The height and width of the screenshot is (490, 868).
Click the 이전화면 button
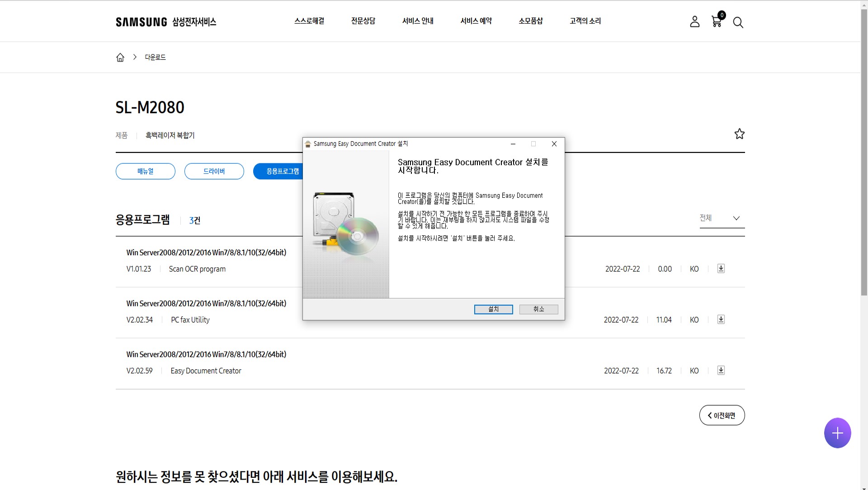(x=722, y=414)
